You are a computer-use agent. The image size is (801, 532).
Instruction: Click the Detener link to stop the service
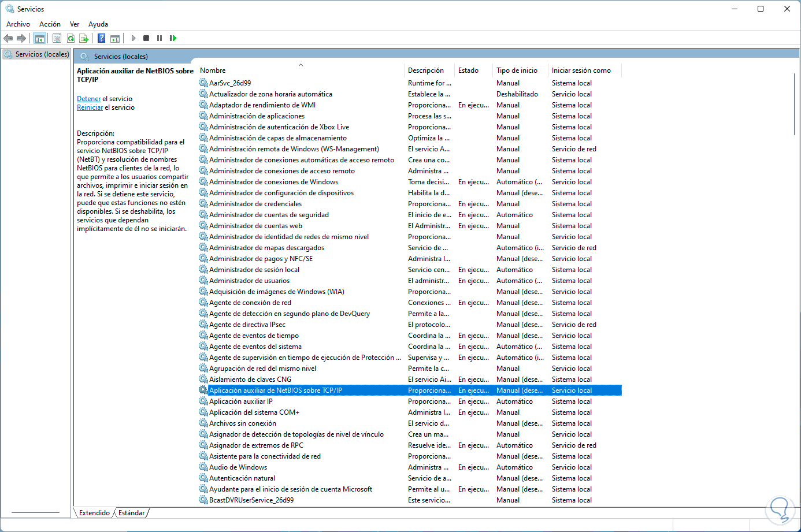tap(88, 99)
